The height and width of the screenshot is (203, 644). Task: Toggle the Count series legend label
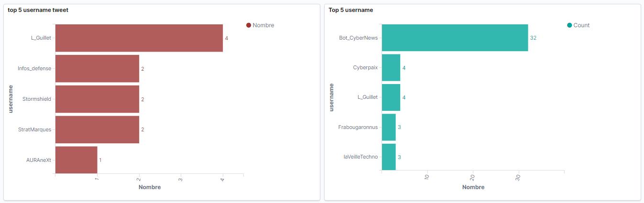(581, 25)
